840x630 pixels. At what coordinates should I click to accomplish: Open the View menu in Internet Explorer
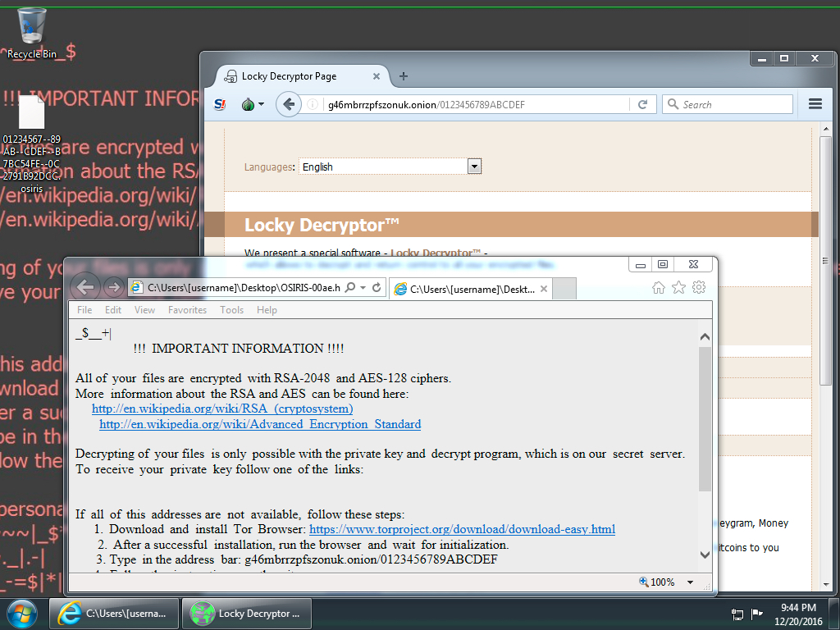tap(144, 310)
